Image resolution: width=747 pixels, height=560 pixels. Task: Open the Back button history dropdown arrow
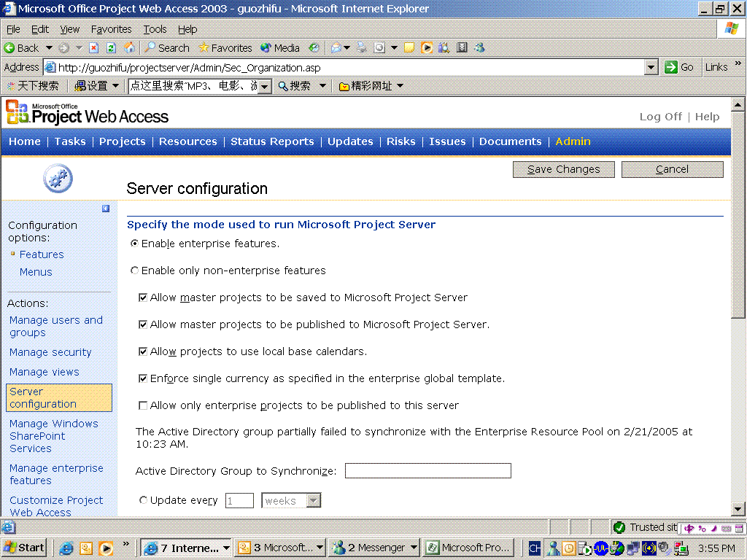(x=49, y=47)
